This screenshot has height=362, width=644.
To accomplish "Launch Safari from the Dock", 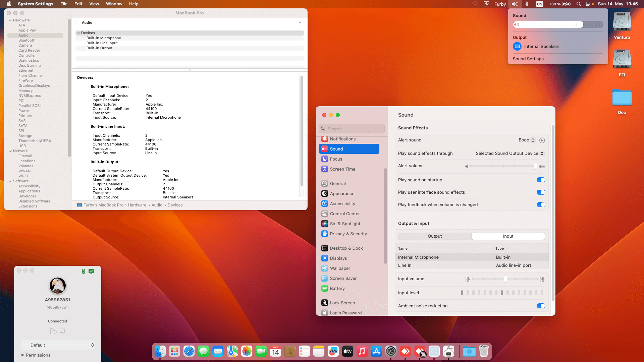I will (x=189, y=351).
